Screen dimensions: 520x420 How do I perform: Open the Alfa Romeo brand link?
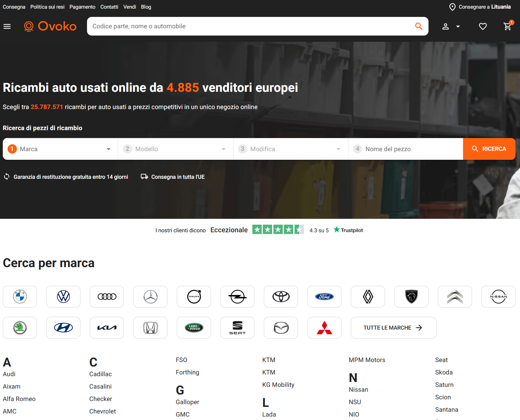pyautogui.click(x=19, y=399)
